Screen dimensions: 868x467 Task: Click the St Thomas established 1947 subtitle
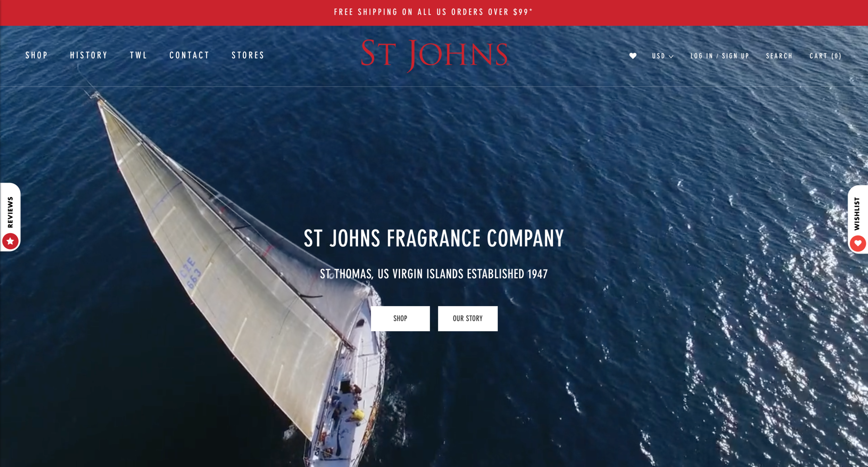(x=434, y=274)
